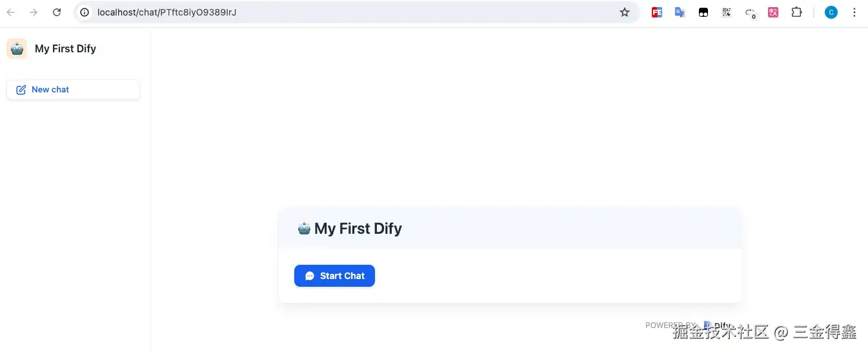868x352 pixels.
Task: Open the Extensions puzzle menu
Action: [x=796, y=12]
